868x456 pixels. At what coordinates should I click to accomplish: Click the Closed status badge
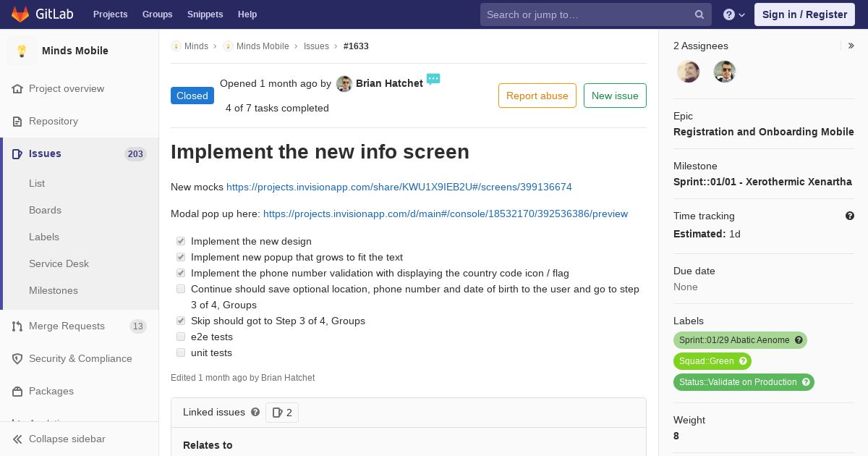(192, 96)
